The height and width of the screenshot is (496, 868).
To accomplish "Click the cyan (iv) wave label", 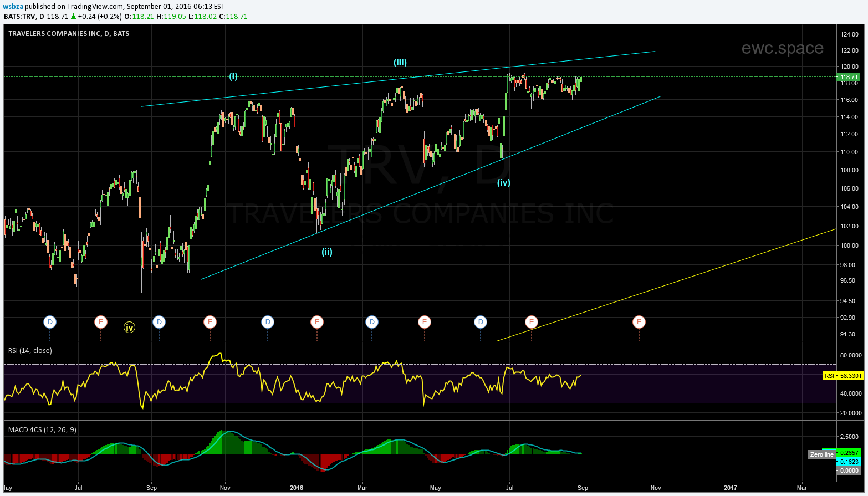I will [503, 182].
